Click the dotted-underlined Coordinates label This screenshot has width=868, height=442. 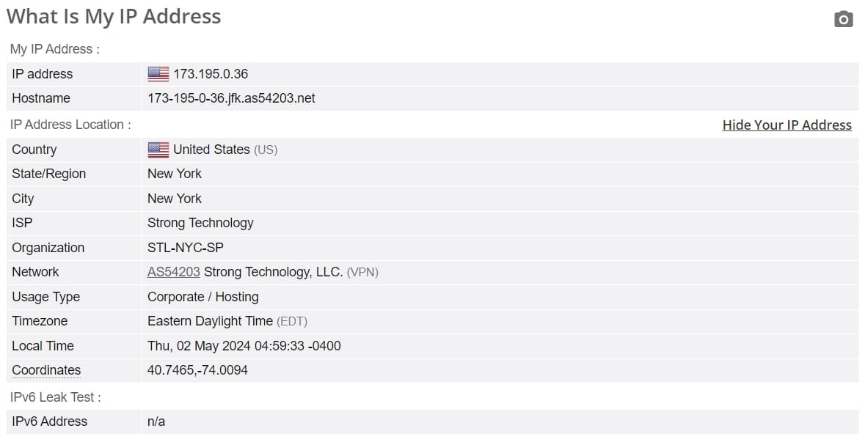(46, 370)
